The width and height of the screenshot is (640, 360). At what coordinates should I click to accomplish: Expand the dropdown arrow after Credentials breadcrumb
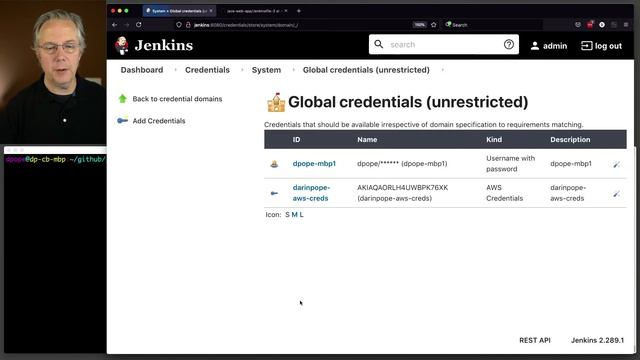point(242,70)
